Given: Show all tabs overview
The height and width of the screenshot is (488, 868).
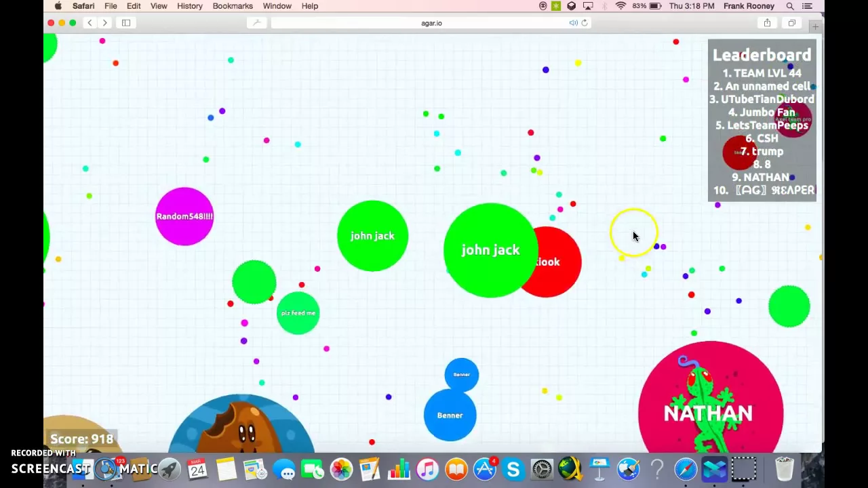Looking at the screenshot, I should (791, 23).
